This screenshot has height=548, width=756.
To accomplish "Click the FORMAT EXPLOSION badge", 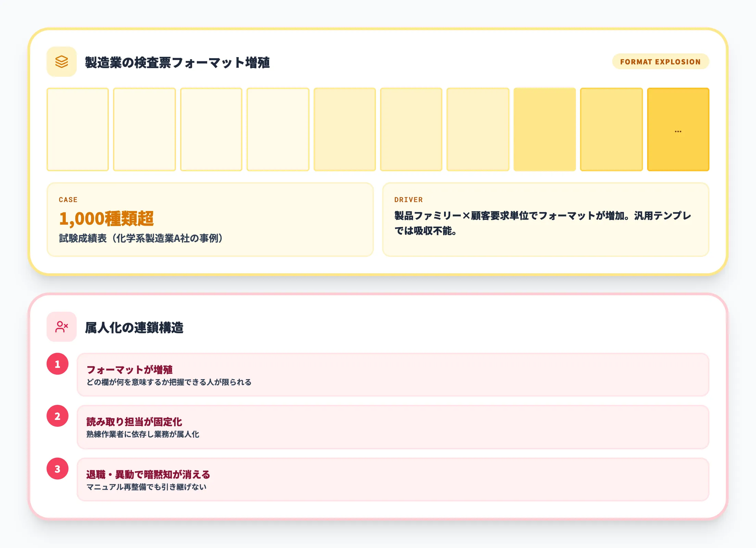I will click(660, 62).
